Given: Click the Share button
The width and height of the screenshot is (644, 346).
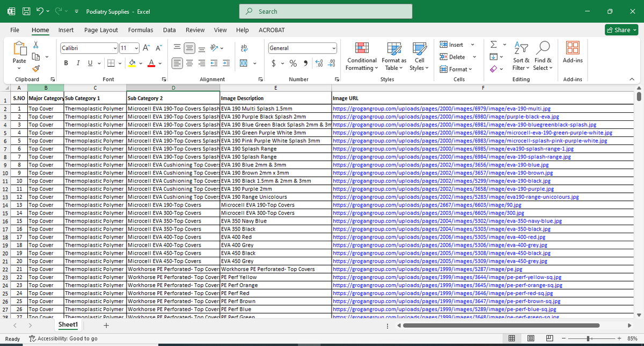Looking at the screenshot, I should click(x=621, y=30).
